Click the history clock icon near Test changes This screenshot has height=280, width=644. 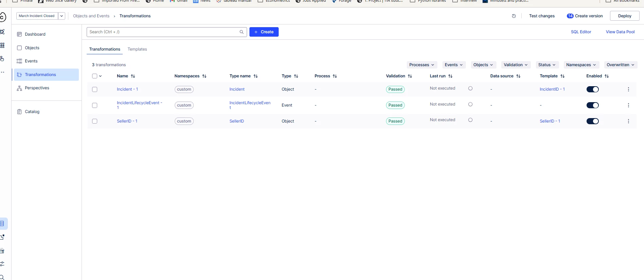click(514, 16)
